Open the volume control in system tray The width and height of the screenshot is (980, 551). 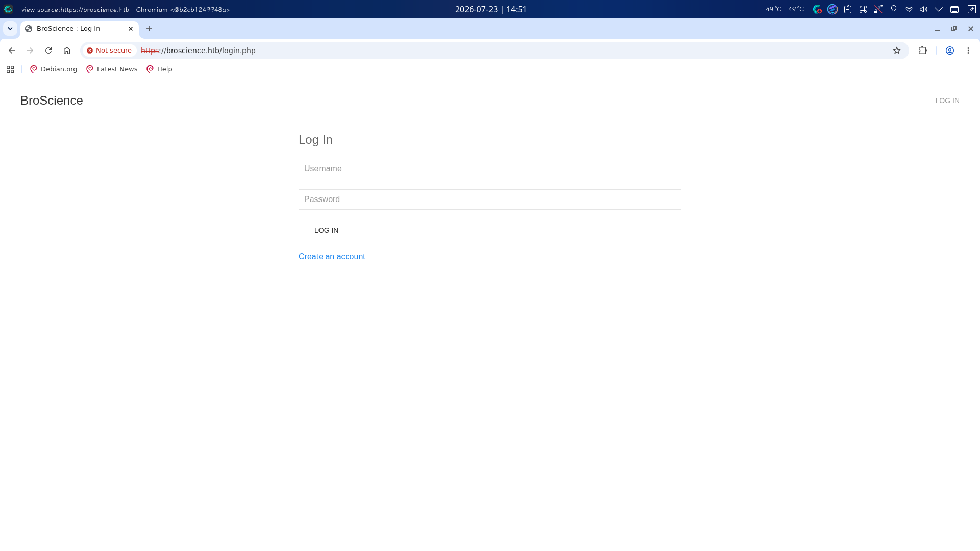coord(924,9)
